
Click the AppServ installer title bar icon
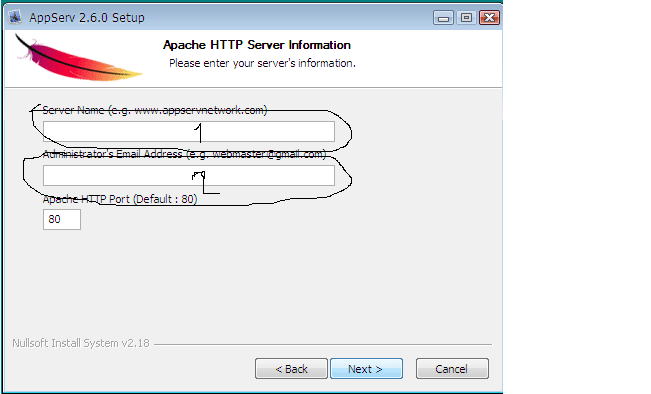[15, 17]
